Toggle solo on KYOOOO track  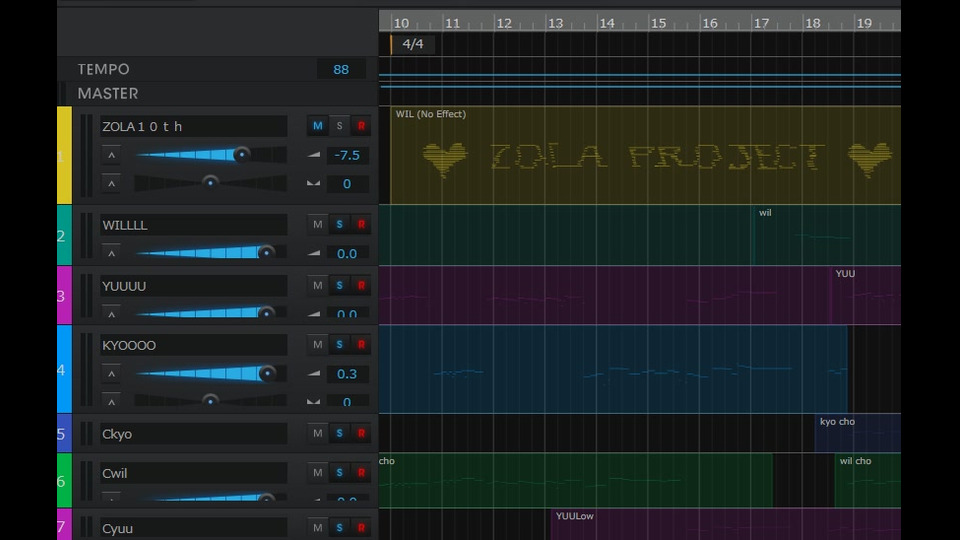tap(339, 345)
